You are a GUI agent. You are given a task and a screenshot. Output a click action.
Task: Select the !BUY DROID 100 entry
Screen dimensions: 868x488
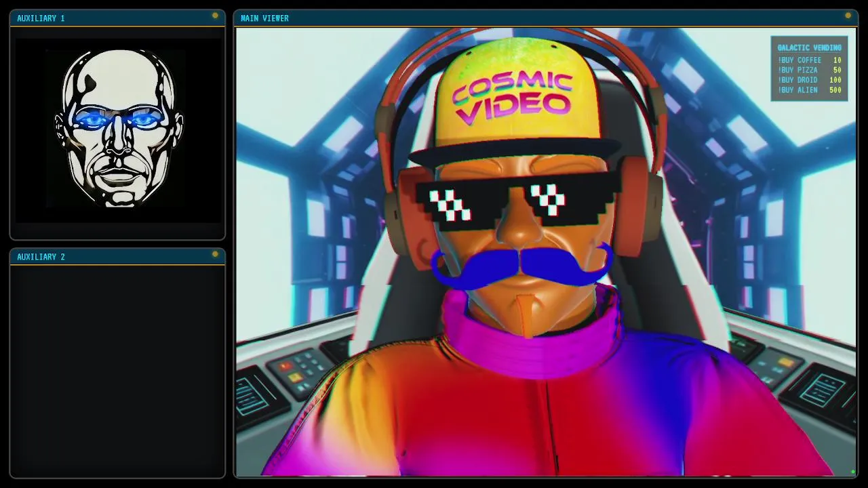[x=809, y=80]
